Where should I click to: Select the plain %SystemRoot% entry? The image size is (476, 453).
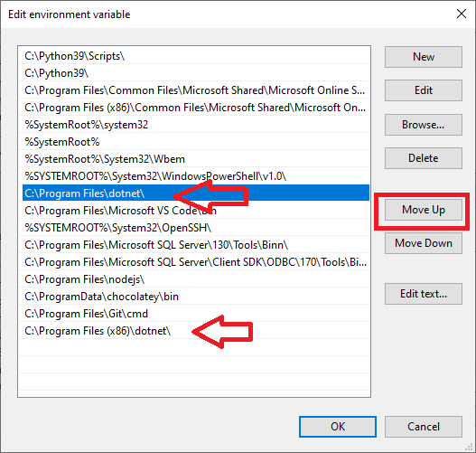(194, 142)
